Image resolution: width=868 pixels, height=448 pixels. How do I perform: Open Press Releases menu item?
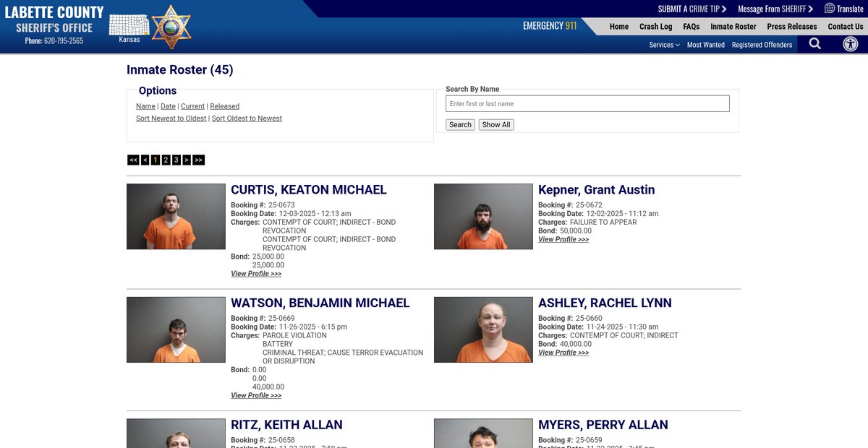pos(792,27)
